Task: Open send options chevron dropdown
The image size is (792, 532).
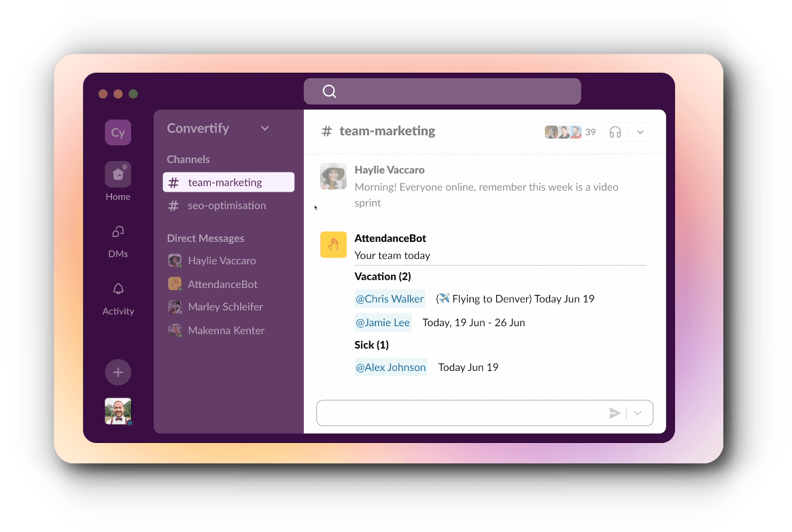Action: click(638, 413)
